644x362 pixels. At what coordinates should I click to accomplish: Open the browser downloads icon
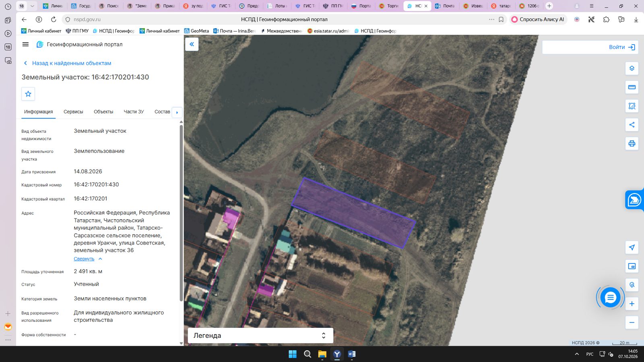pos(636,19)
